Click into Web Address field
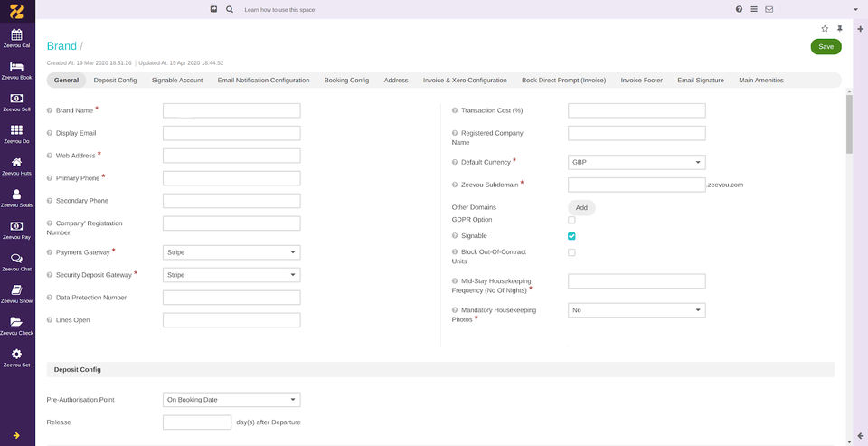This screenshot has width=868, height=446. pos(231,156)
